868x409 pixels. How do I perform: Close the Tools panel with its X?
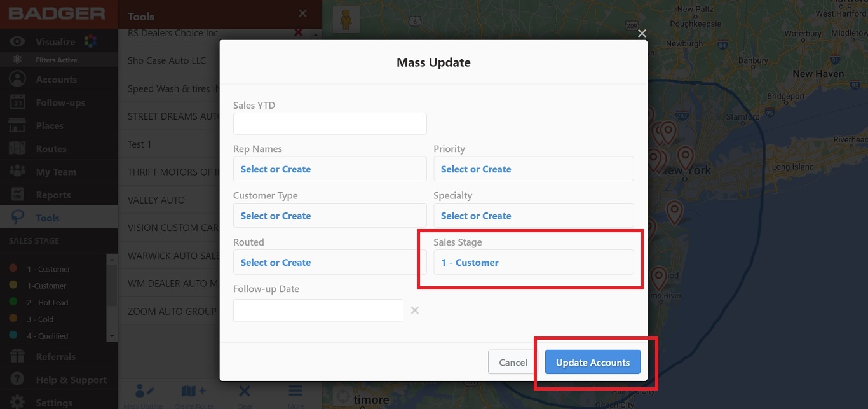302,13
